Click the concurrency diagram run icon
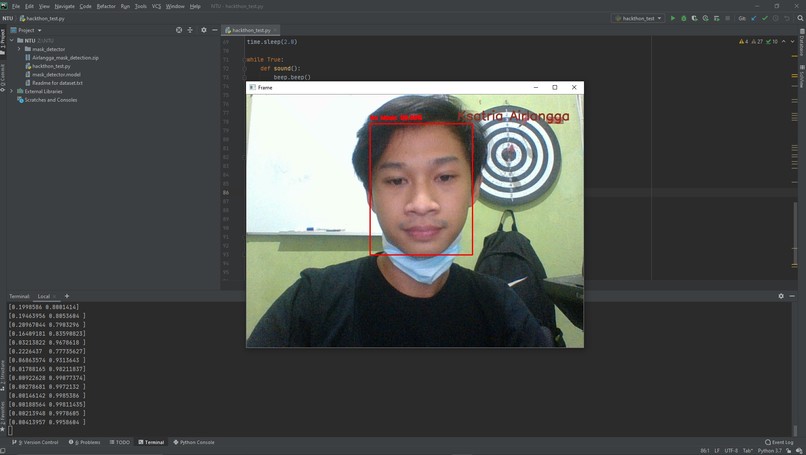 pos(717,18)
